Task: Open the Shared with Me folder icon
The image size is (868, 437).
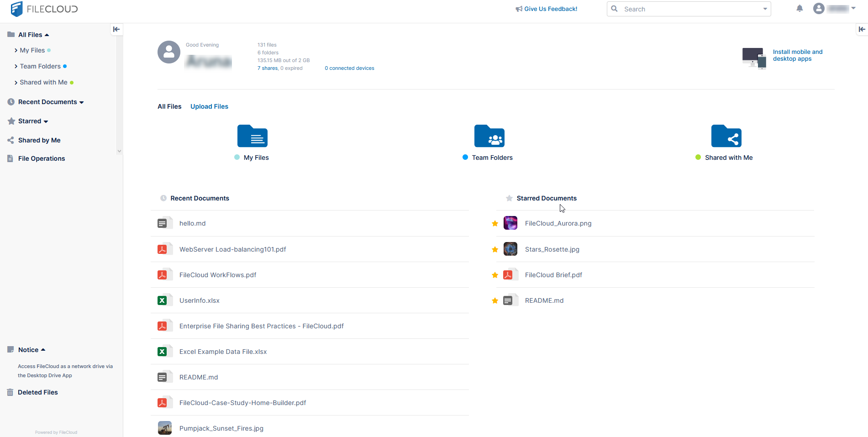Action: (726, 136)
